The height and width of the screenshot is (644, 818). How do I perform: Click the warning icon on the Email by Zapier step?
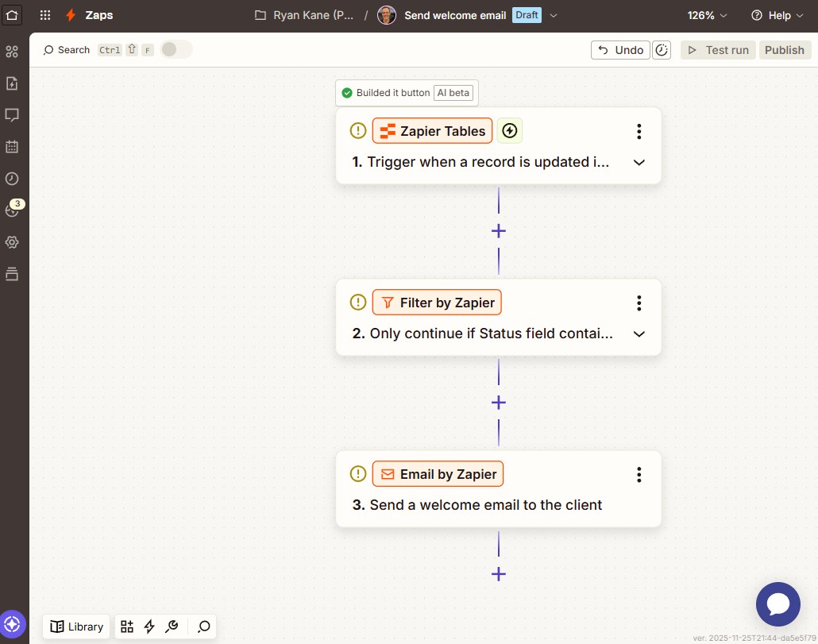(357, 473)
